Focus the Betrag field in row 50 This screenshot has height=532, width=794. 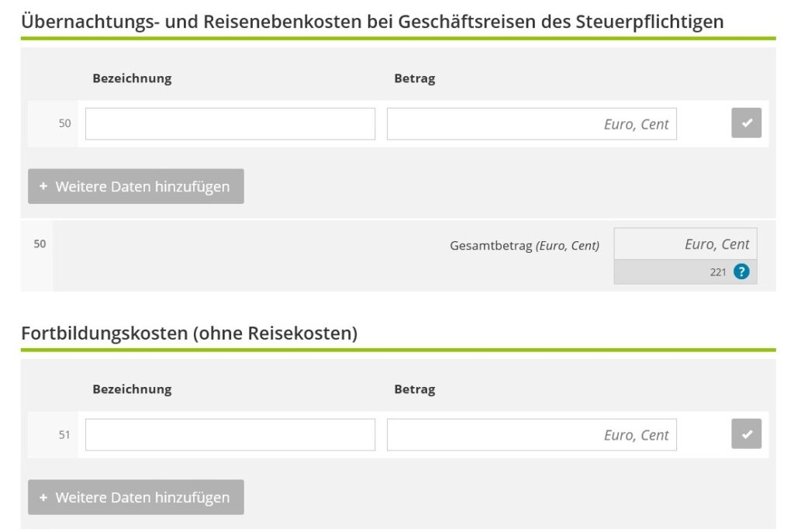click(x=531, y=124)
